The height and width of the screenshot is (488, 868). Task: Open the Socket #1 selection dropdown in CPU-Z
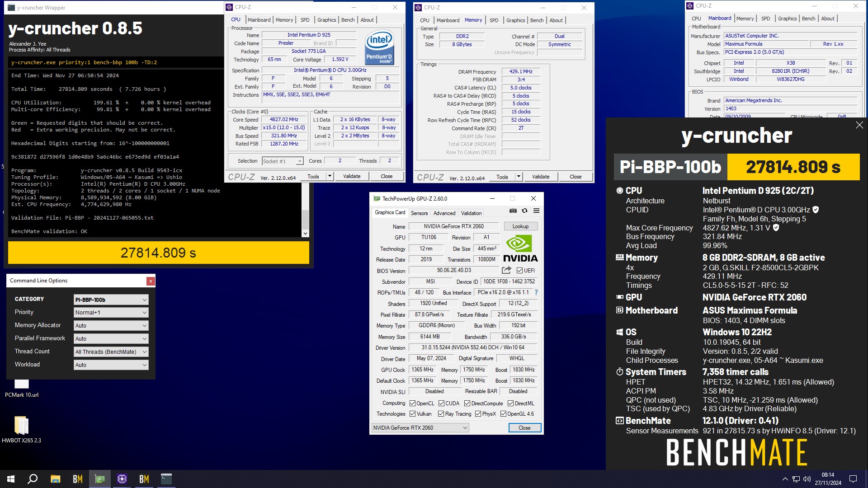pos(283,161)
